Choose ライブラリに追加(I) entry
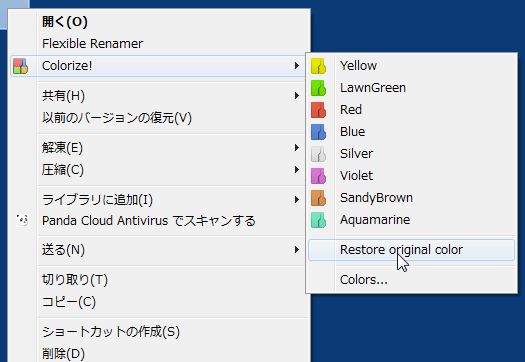Viewport: 525px width, 362px height. click(159, 200)
